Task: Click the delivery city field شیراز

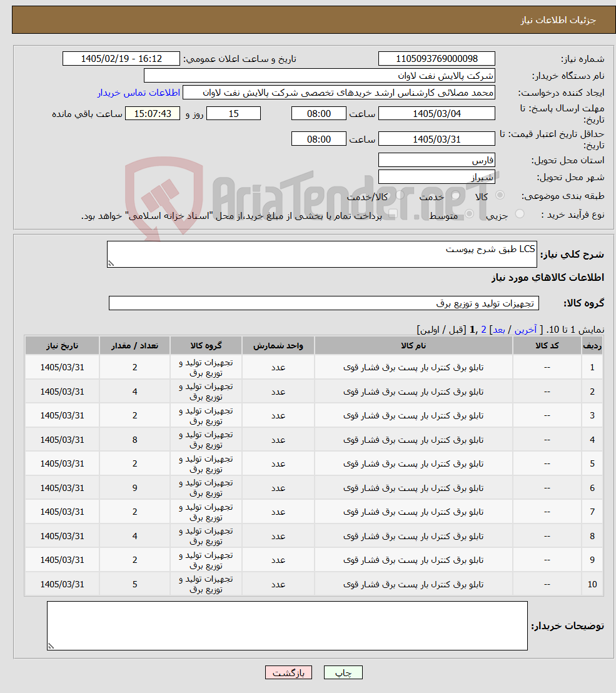Action: (x=437, y=177)
